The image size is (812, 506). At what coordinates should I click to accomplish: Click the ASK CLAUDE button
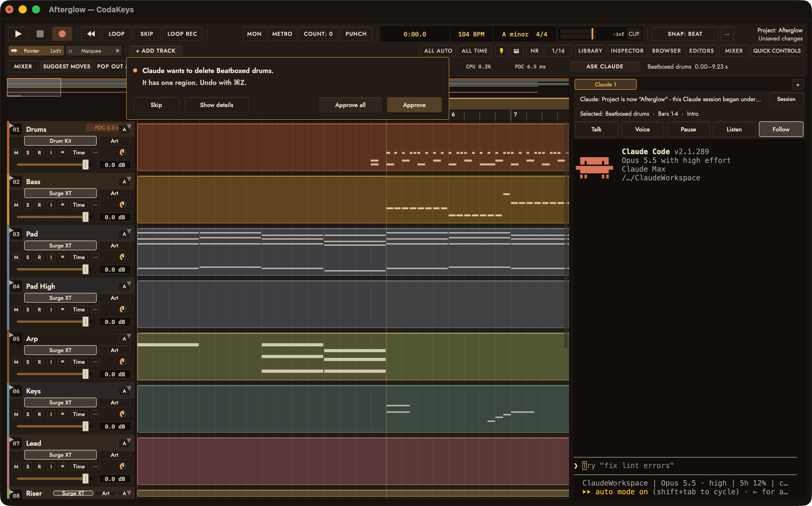click(605, 66)
